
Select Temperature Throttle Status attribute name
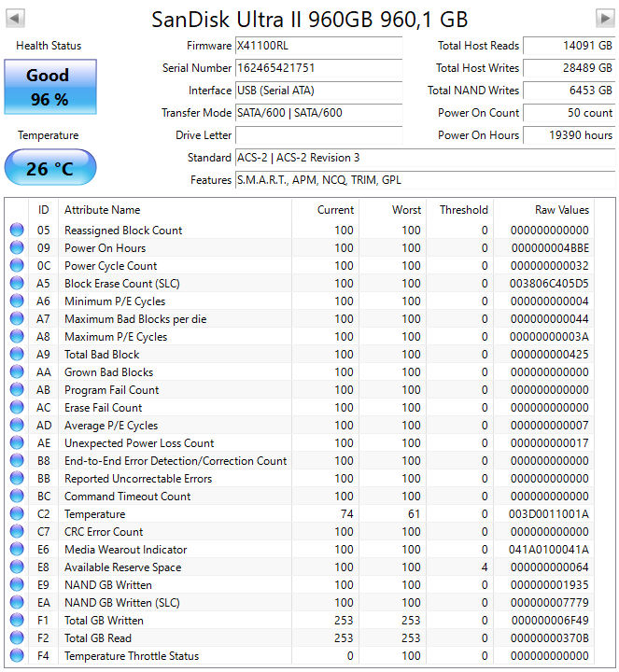[x=132, y=656]
